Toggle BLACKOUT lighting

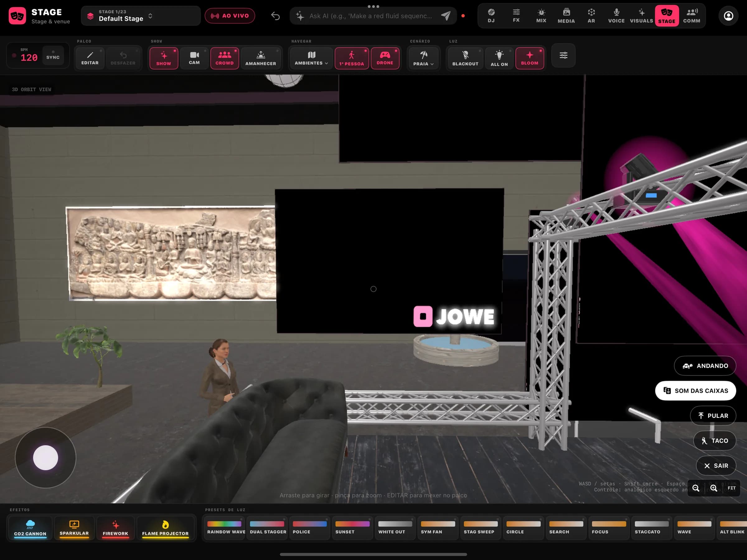pos(465,58)
